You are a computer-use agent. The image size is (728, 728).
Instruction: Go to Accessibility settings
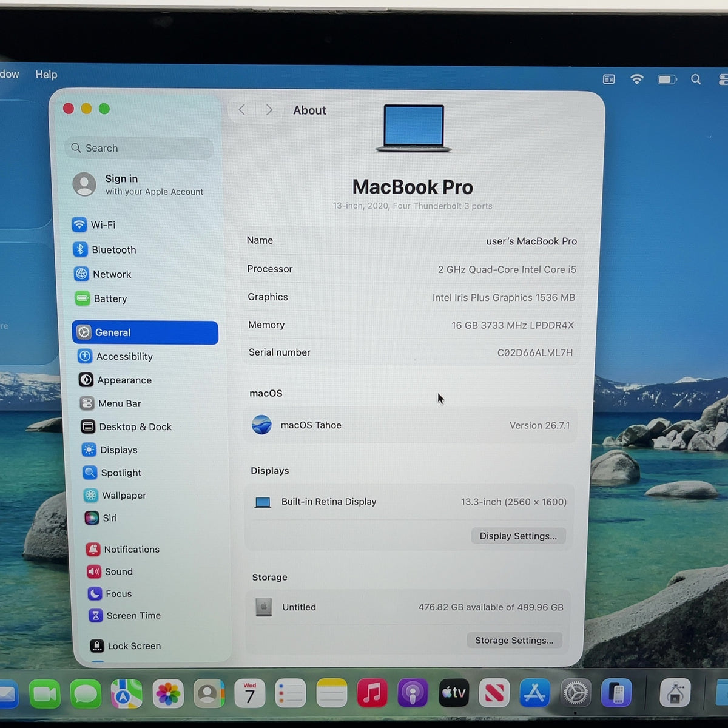point(115,356)
